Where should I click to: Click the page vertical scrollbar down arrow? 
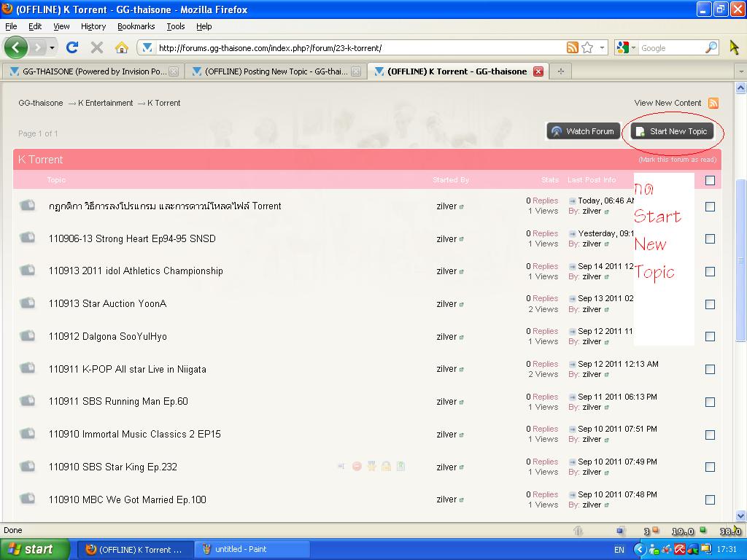pyautogui.click(x=741, y=516)
